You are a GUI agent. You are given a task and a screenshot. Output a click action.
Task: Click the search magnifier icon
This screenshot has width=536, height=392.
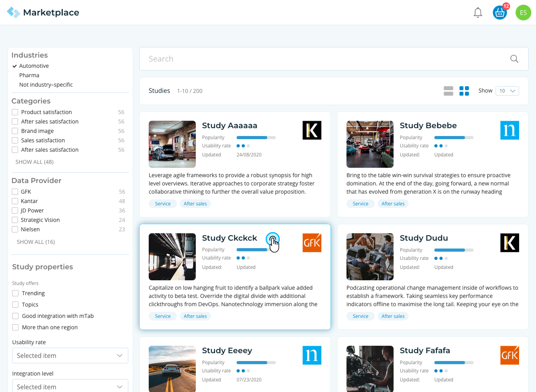pos(514,59)
